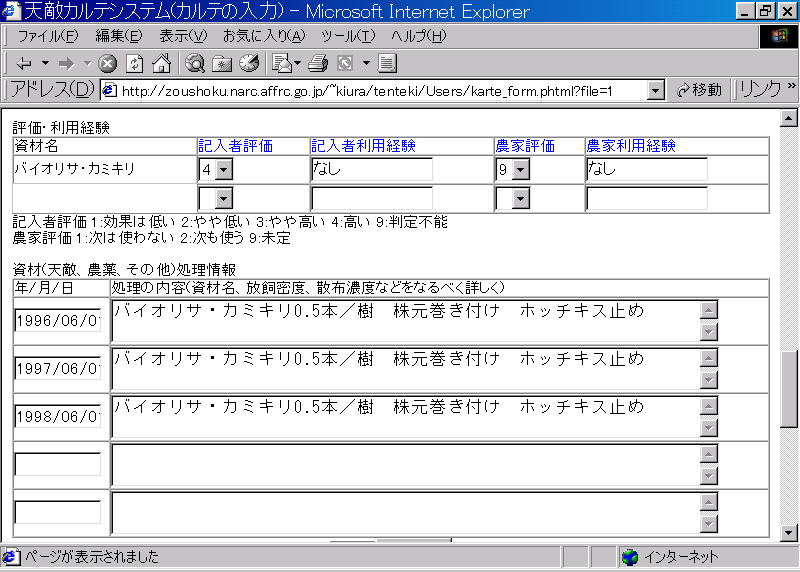This screenshot has height=572, width=800.
Task: Click the page scrollbar down arrow
Action: 789,532
